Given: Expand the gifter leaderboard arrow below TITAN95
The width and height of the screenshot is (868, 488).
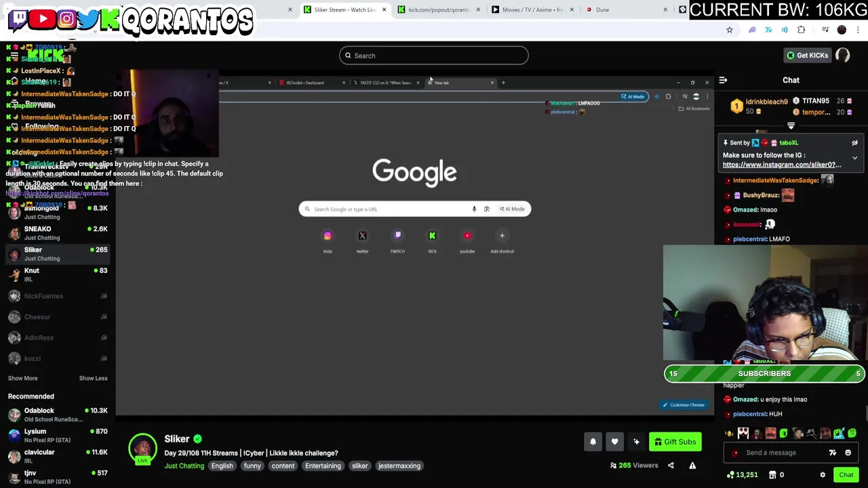Looking at the screenshot, I should pos(791,125).
